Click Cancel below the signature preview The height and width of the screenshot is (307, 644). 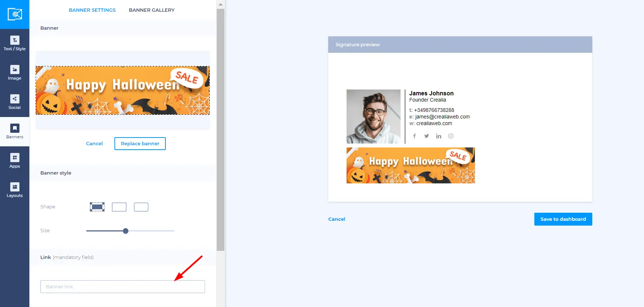coord(337,219)
